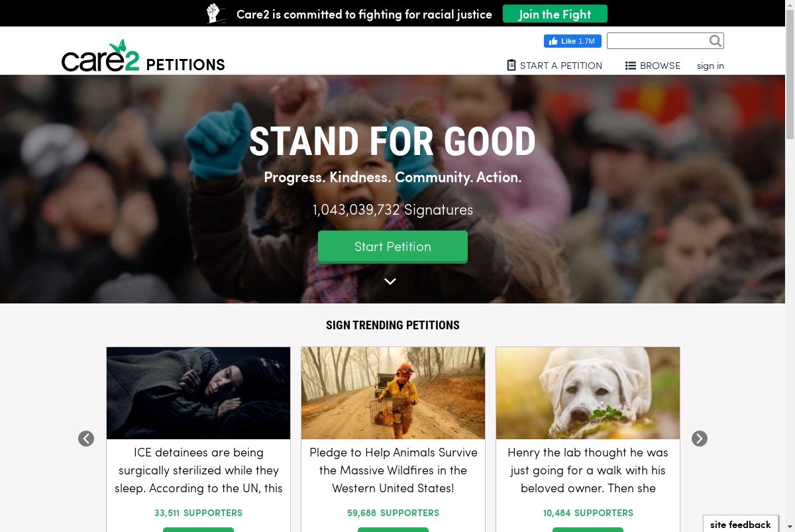Click inside the search text field
The image size is (795, 532).
657,41
